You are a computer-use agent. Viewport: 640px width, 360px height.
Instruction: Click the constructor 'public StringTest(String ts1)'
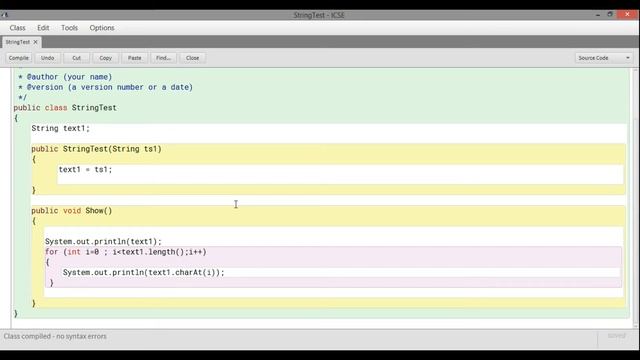pyautogui.click(x=96, y=149)
